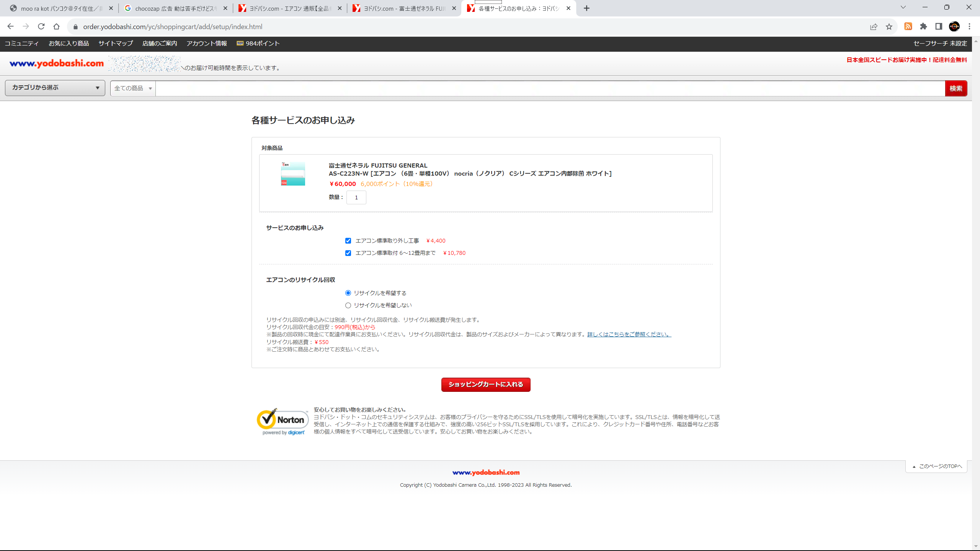
Task: Edit the 数量 quantity field
Action: point(356,197)
